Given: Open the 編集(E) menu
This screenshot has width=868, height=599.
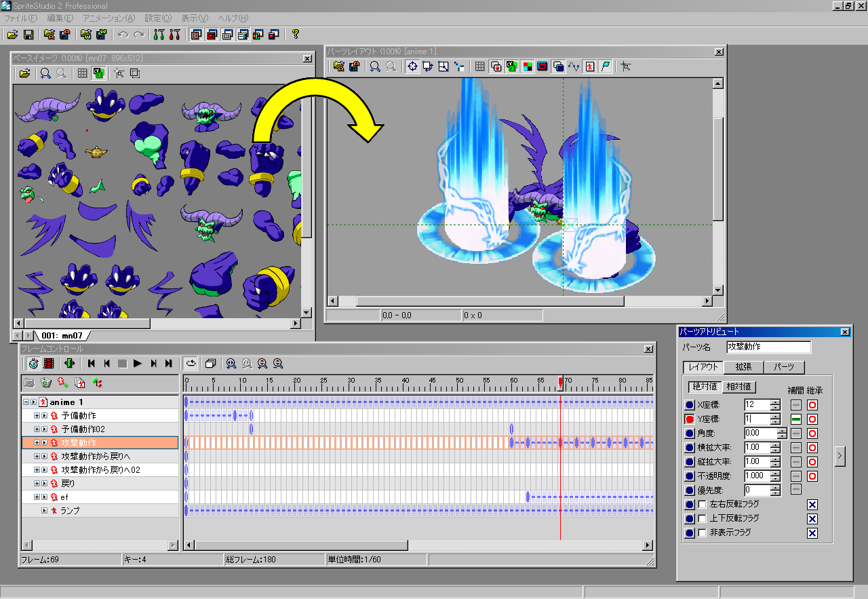Looking at the screenshot, I should [x=60, y=18].
